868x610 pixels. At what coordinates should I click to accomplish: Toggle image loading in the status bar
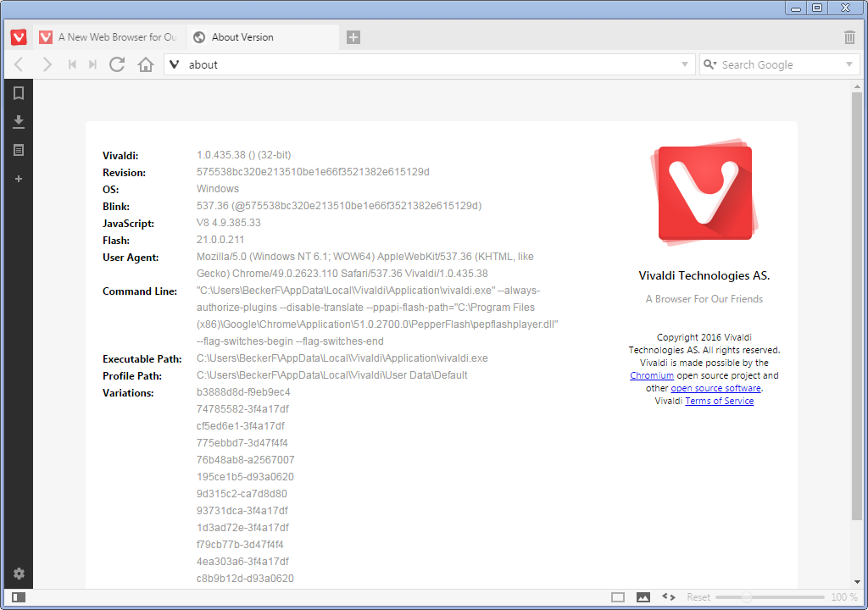pyautogui.click(x=643, y=597)
